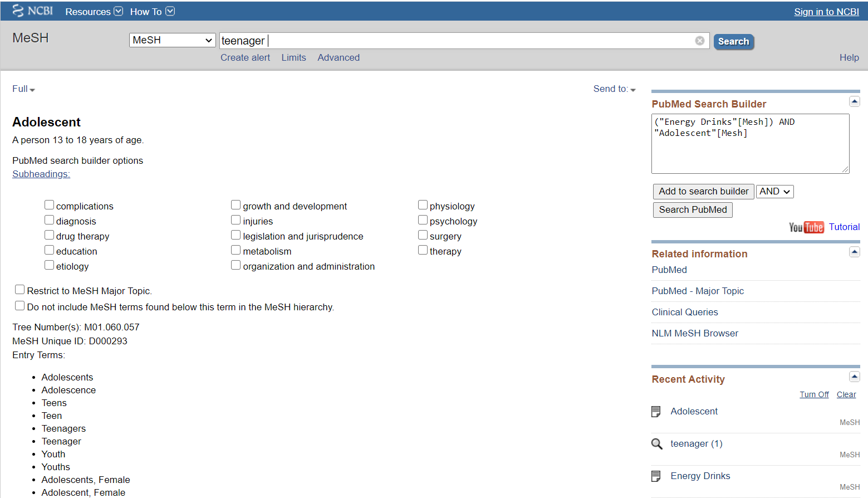The image size is (868, 498).
Task: Focus the MeSH search text field
Action: coord(457,41)
